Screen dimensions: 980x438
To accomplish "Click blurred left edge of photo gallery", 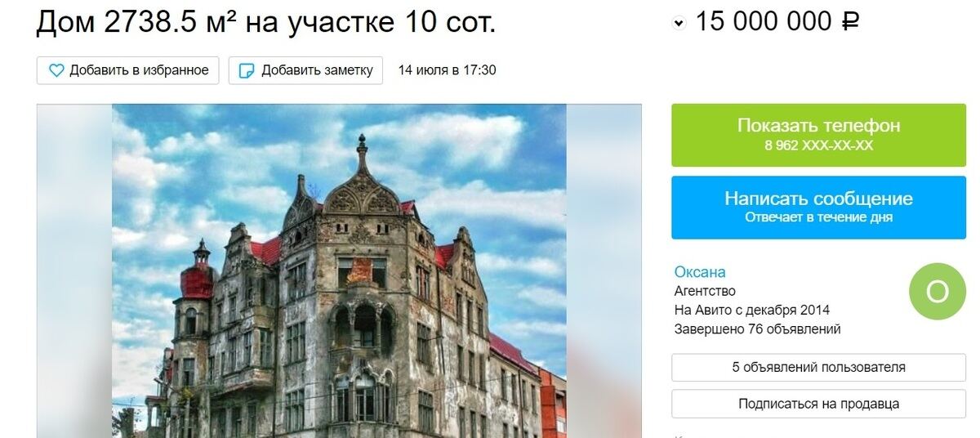I will pyautogui.click(x=74, y=270).
